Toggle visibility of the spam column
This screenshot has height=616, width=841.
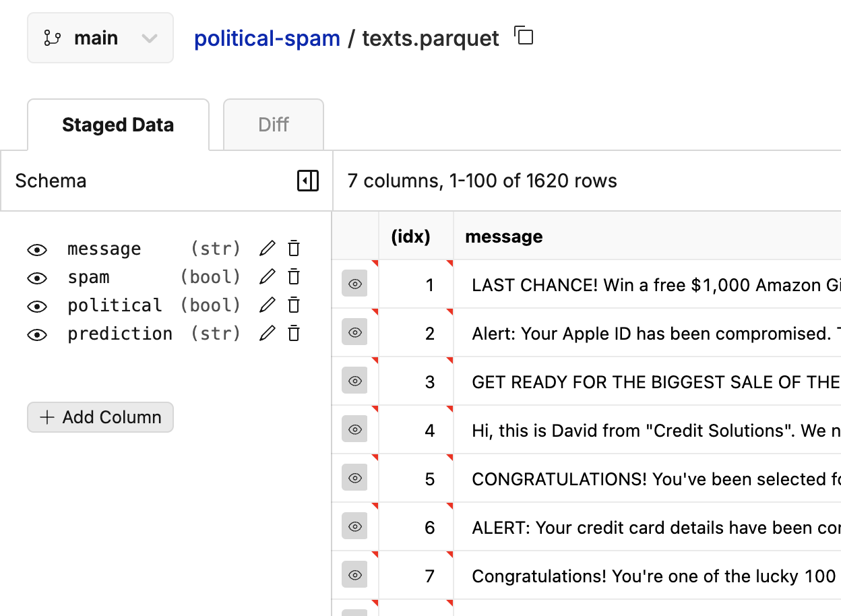pos(37,278)
